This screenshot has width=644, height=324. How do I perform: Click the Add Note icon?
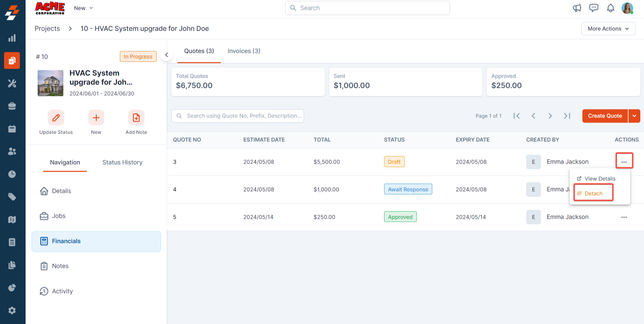[x=136, y=118]
